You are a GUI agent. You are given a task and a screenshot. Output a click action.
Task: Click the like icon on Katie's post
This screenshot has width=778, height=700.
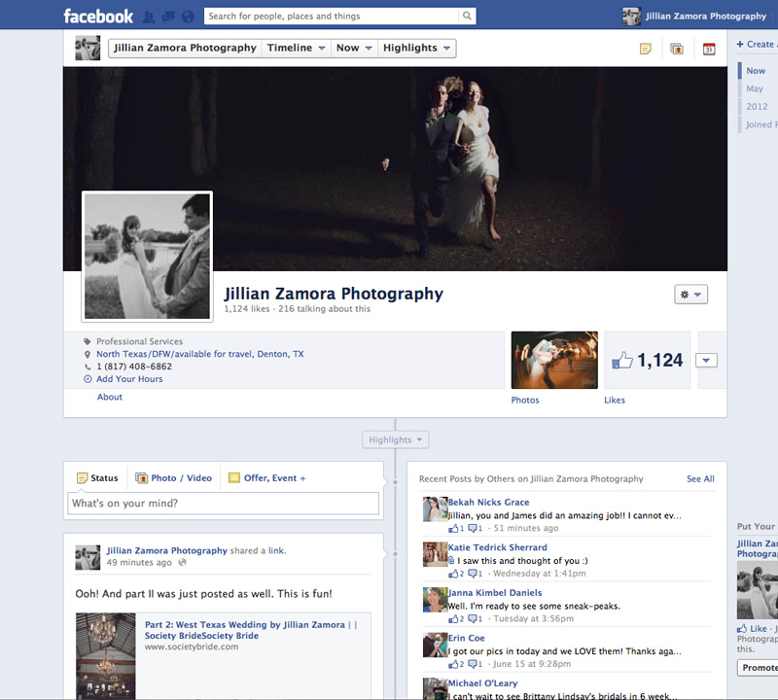(453, 574)
